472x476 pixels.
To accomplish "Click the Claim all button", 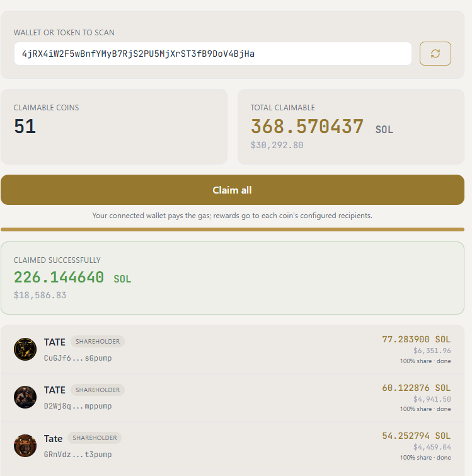I will tap(233, 190).
